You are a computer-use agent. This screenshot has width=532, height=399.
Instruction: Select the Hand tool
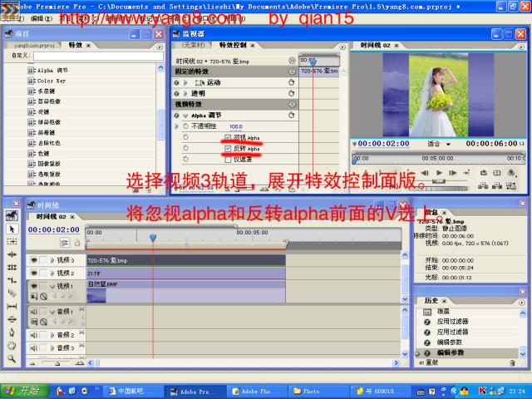tap(12, 346)
